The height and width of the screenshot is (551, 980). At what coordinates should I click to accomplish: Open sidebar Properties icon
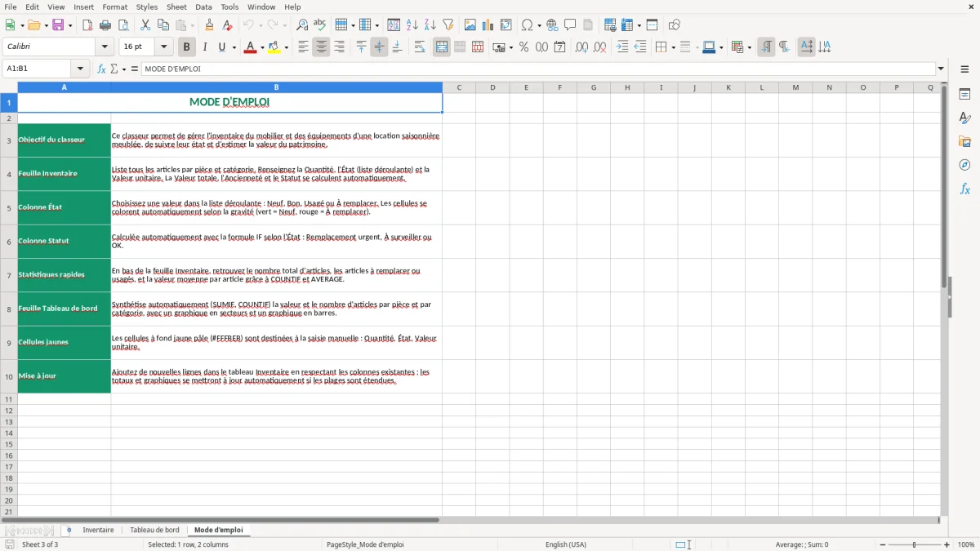(x=964, y=95)
